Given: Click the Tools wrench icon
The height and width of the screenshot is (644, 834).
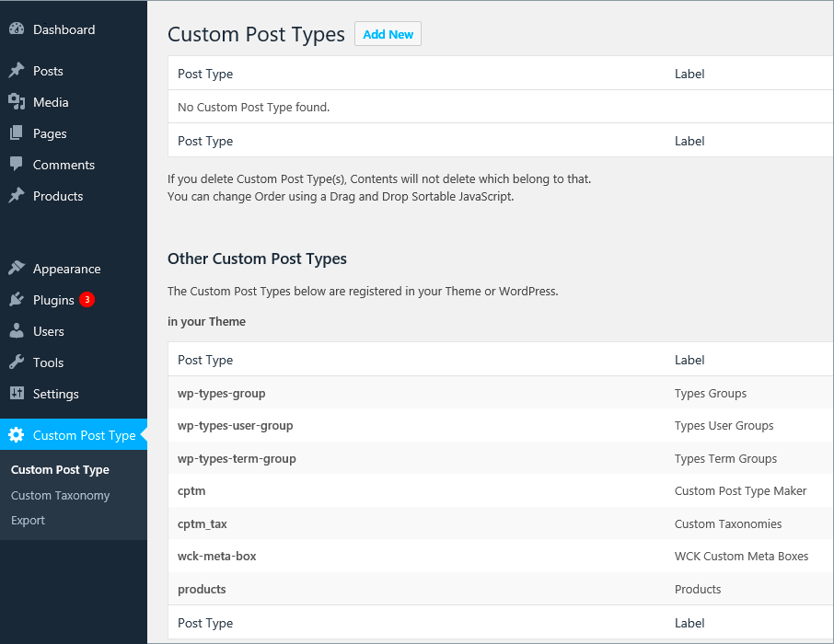Looking at the screenshot, I should (x=17, y=362).
